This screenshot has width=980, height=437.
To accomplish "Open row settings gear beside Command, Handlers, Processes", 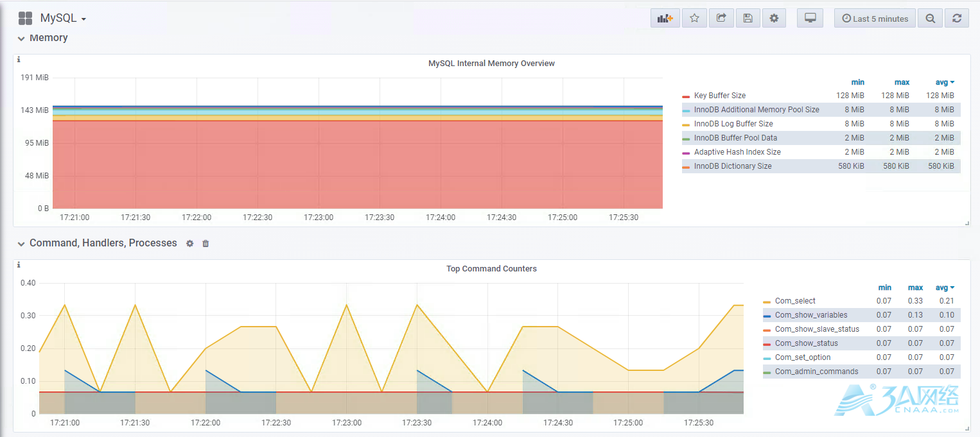I will pos(189,244).
